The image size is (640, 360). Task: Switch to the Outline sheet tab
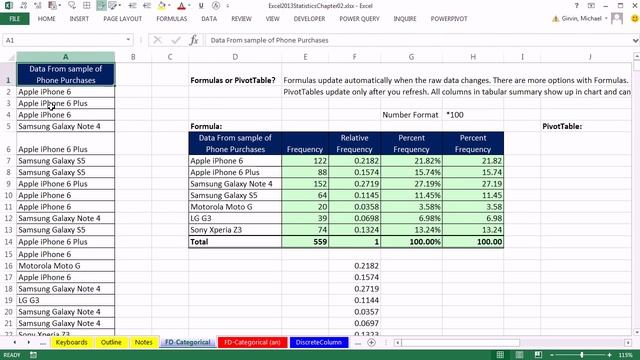[x=111, y=342]
